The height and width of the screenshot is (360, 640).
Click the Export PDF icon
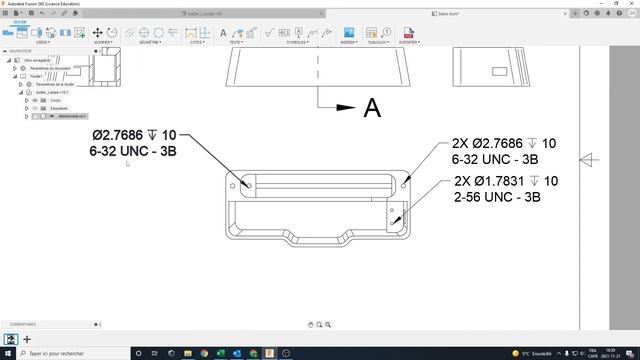click(x=409, y=33)
